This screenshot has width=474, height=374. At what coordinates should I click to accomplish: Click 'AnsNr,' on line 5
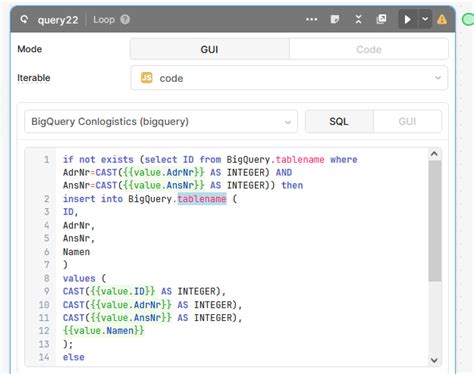[79, 238]
